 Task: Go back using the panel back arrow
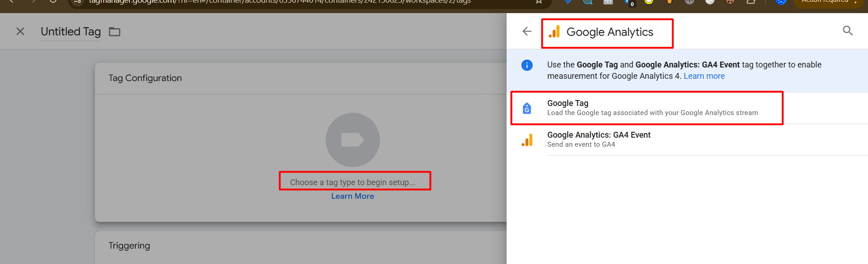527,31
